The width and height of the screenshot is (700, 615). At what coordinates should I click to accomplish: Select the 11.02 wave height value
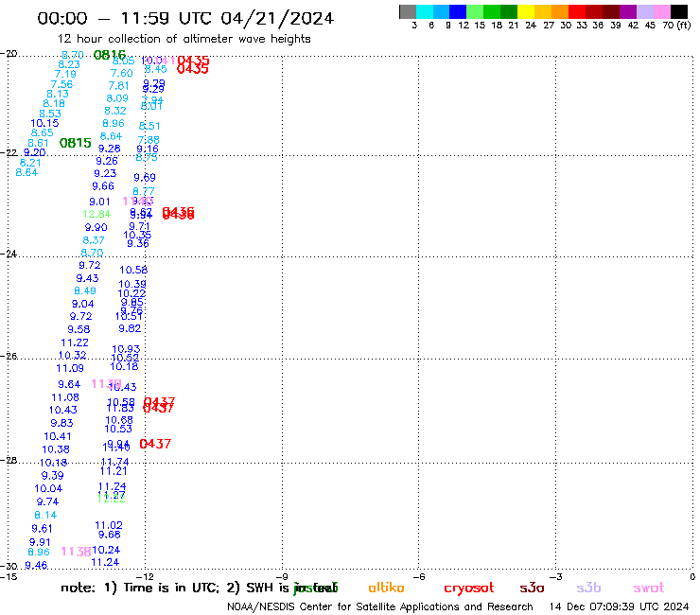[x=109, y=526]
